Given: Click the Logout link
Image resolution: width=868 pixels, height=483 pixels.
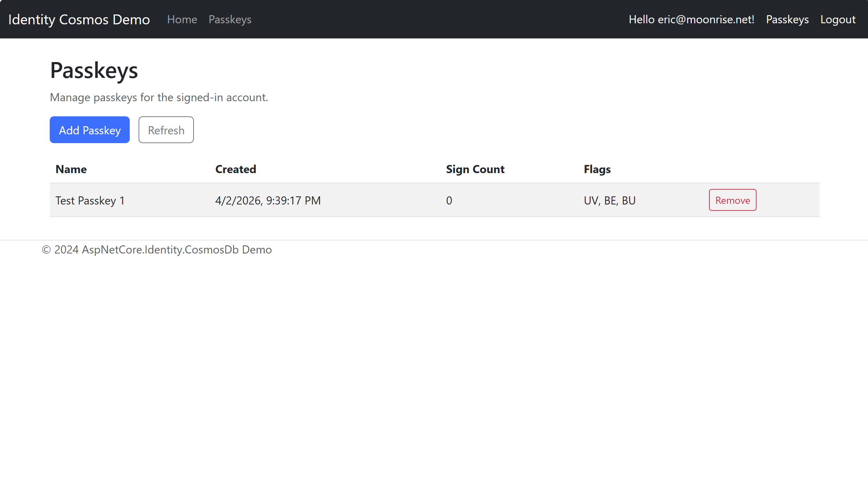Looking at the screenshot, I should click(x=837, y=19).
